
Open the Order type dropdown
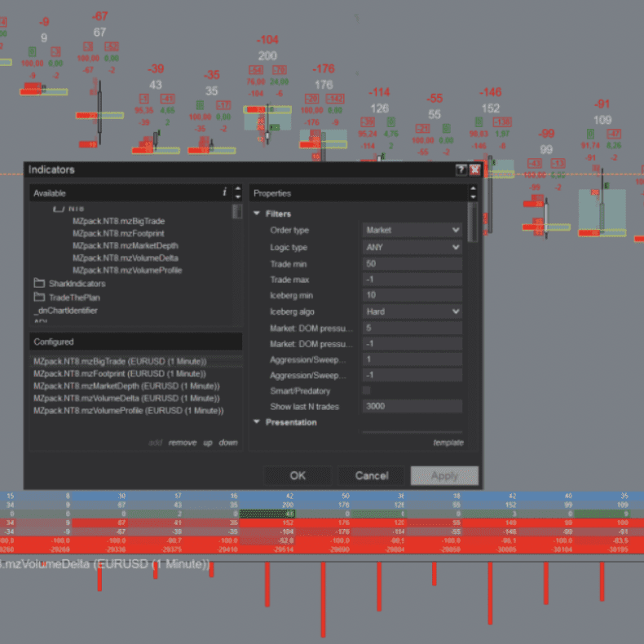(x=412, y=231)
